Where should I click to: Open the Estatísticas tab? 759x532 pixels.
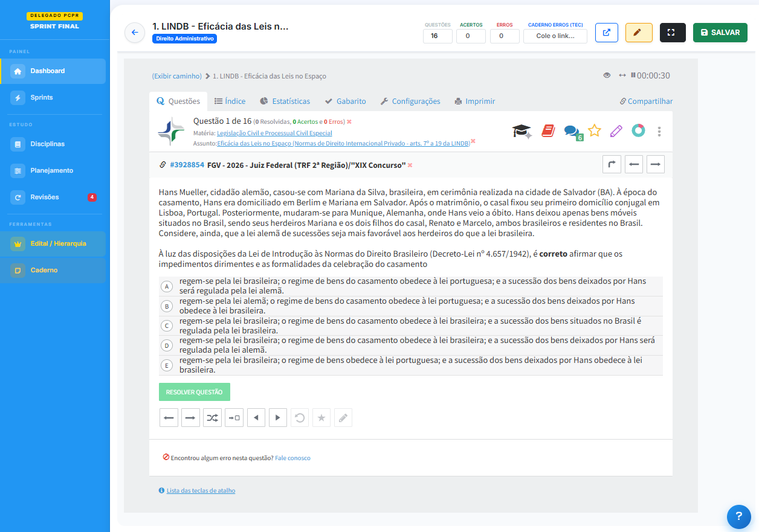pos(285,101)
